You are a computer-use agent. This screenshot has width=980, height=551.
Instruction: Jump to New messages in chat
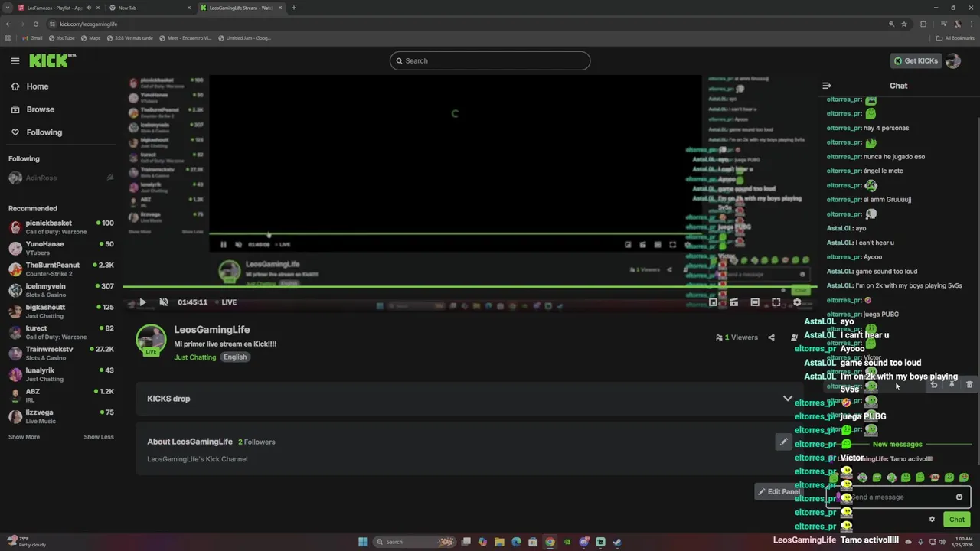coord(897,445)
